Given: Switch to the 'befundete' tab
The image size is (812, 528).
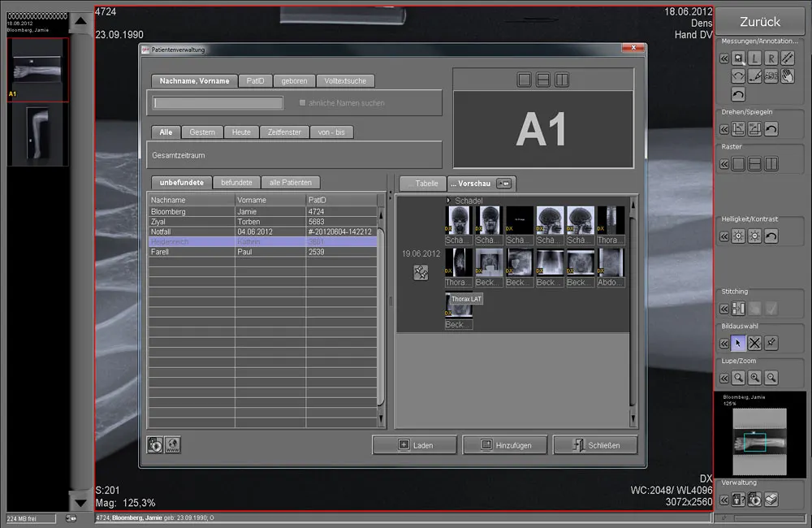Looking at the screenshot, I should pos(236,183).
